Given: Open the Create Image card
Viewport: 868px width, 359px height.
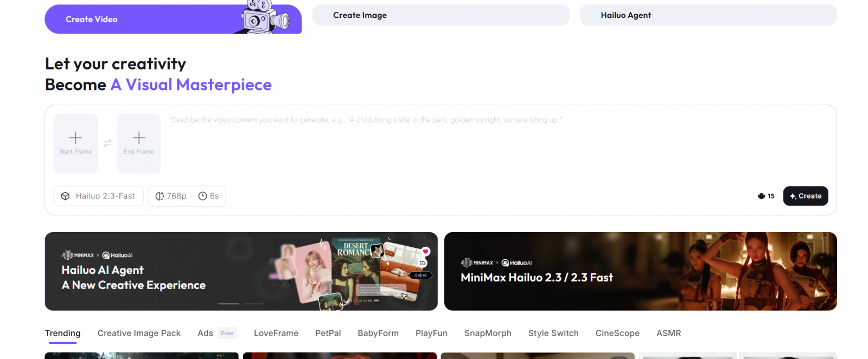Looking at the screenshot, I should click(x=441, y=15).
